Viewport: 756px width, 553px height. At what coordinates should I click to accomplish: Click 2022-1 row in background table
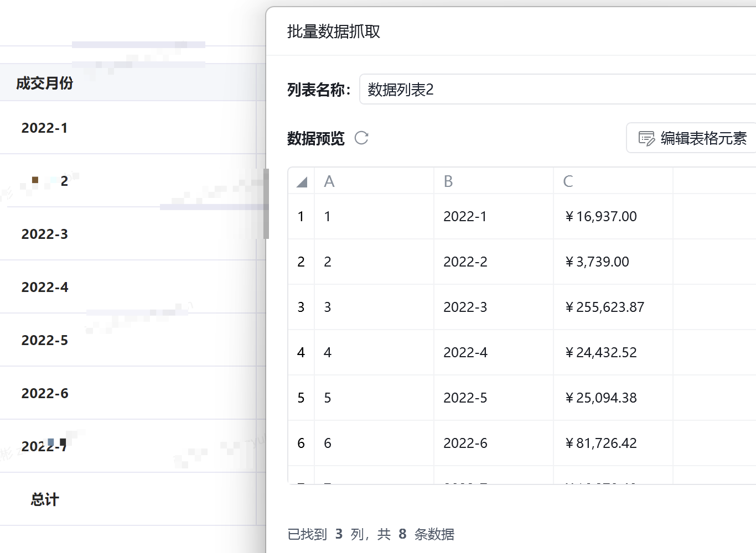128,128
